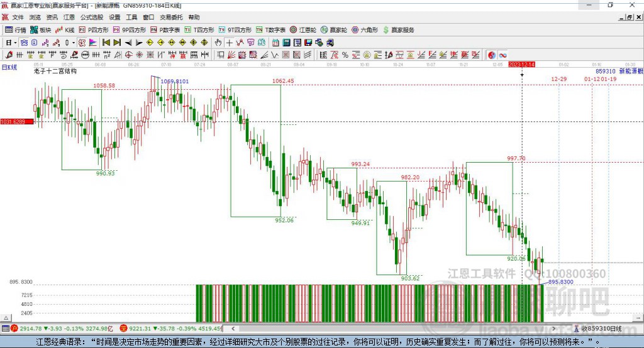Jump to first bar icon

106,43
